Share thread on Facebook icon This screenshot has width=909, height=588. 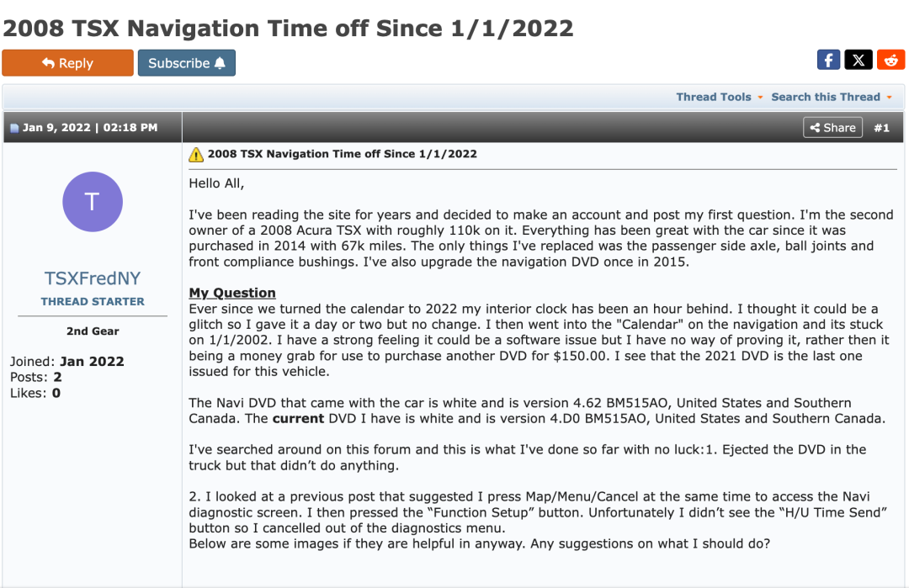pos(828,61)
